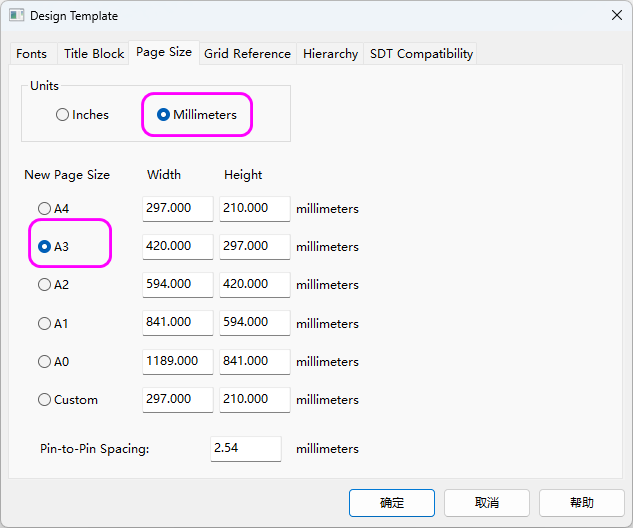This screenshot has height=528, width=633.
Task: Click A0 height field 841.000
Action: [x=255, y=361]
